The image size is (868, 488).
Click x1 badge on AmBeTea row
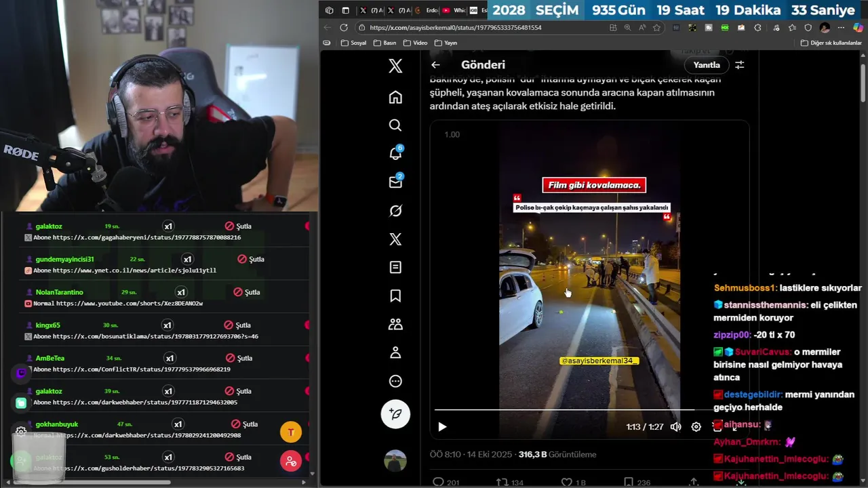[170, 358]
